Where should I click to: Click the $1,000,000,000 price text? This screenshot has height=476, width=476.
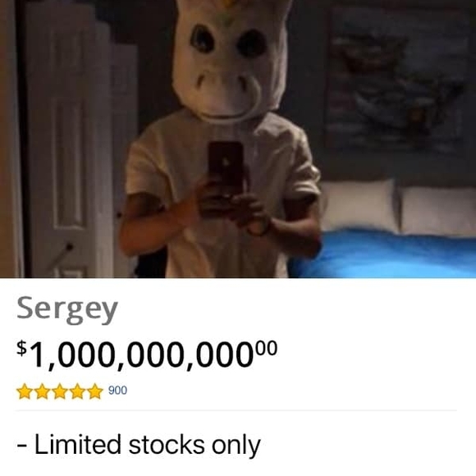(x=147, y=355)
